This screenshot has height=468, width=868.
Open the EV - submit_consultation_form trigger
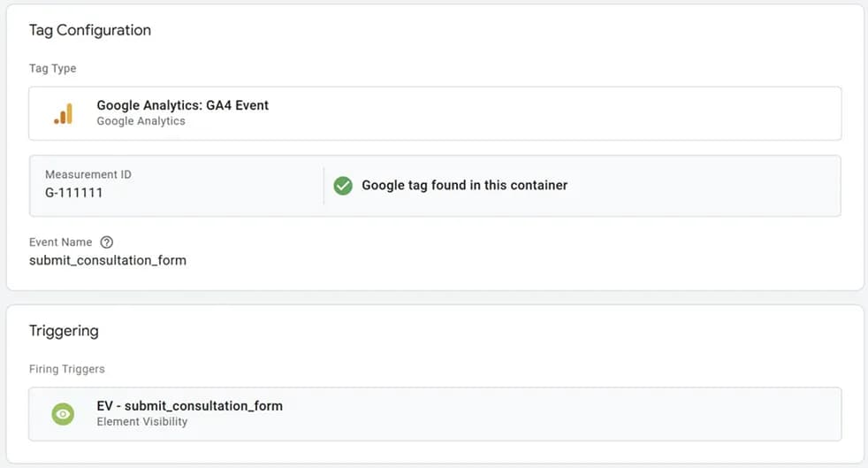pos(435,414)
